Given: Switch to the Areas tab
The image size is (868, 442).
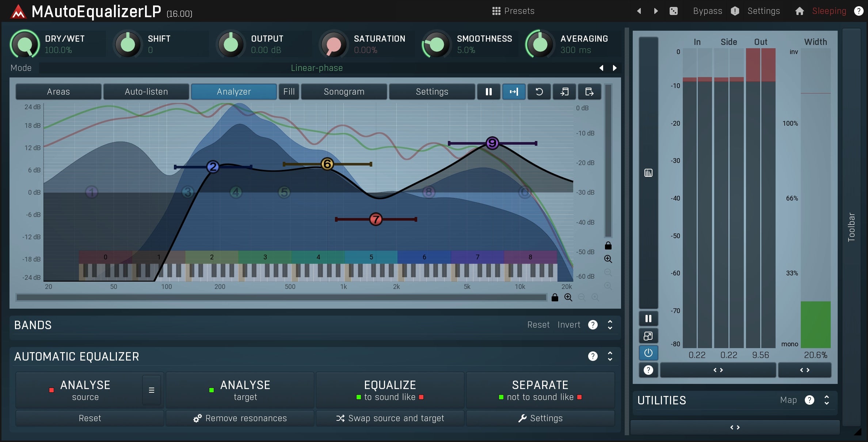Looking at the screenshot, I should click(58, 92).
